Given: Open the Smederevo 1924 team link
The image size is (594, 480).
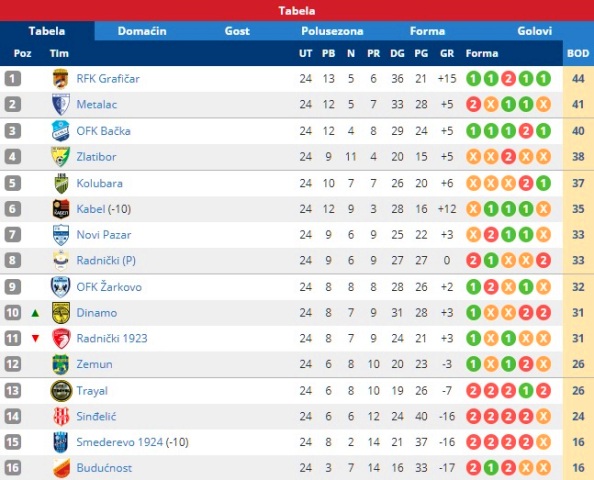Looking at the screenshot, I should pyautogui.click(x=120, y=442).
